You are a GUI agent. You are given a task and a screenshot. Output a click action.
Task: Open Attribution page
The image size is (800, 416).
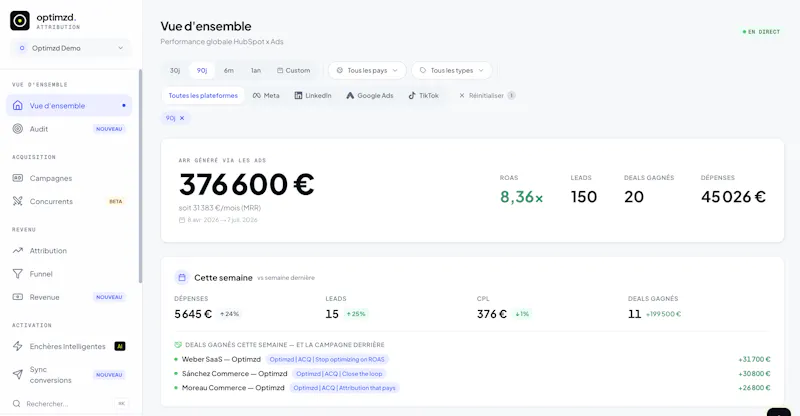click(x=69, y=251)
